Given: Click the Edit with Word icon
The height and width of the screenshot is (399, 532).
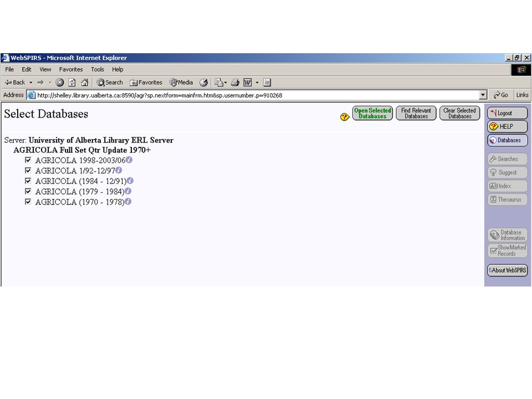Looking at the screenshot, I should tap(248, 83).
